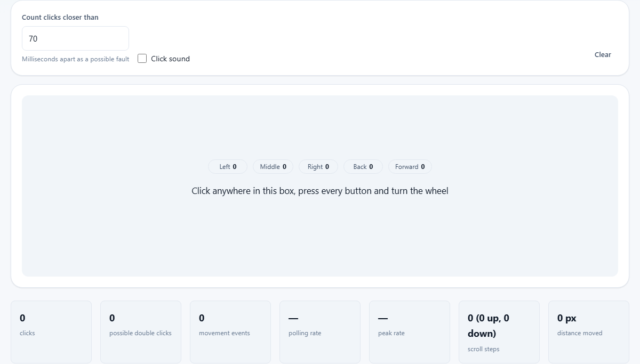This screenshot has height=364, width=640.
Task: Click the Middle button counter pill
Action: (273, 167)
